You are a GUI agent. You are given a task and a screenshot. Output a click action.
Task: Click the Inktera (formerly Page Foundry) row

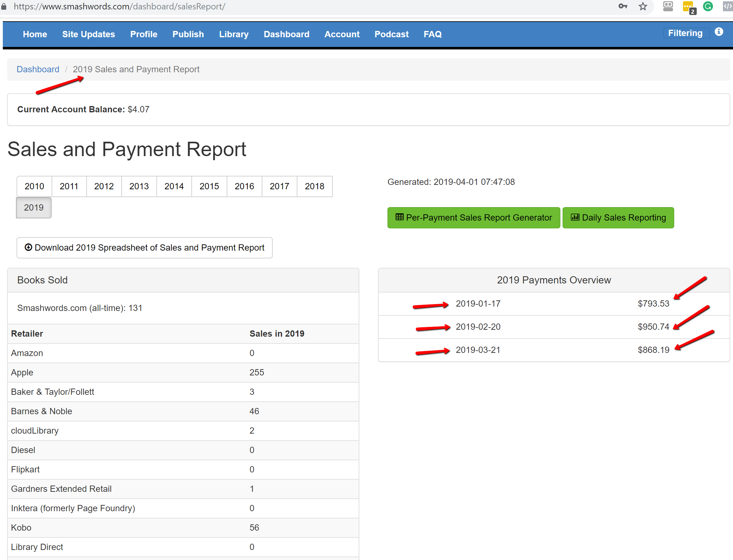(x=183, y=508)
